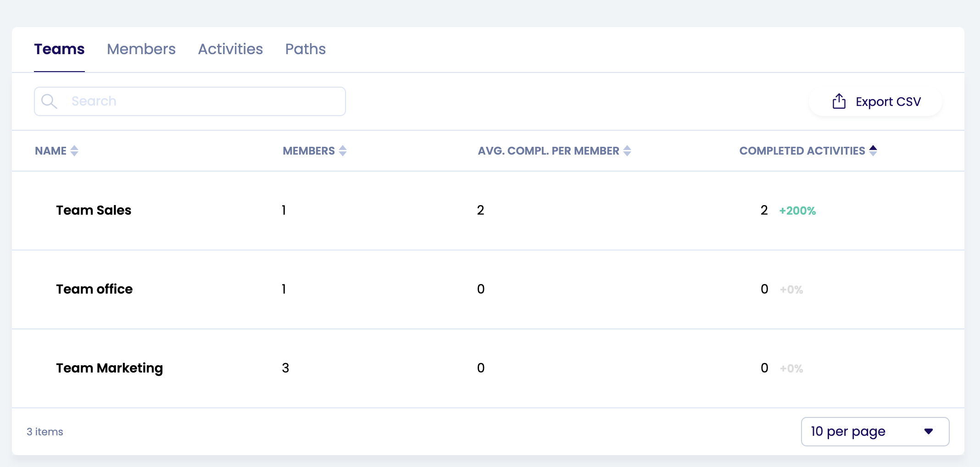Viewport: 980px width, 467px height.
Task: Click the Export CSV share icon
Action: (839, 101)
